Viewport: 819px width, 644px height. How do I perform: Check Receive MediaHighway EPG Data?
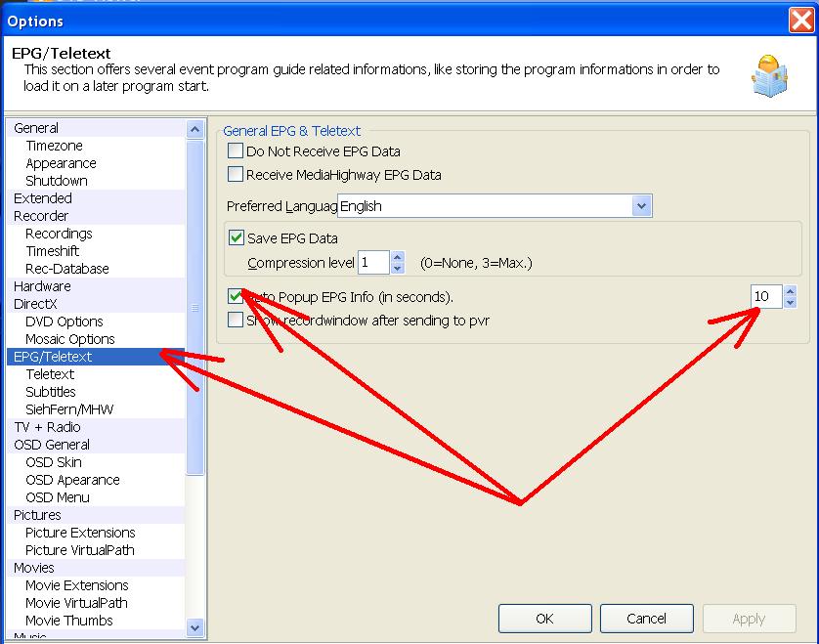click(x=236, y=175)
